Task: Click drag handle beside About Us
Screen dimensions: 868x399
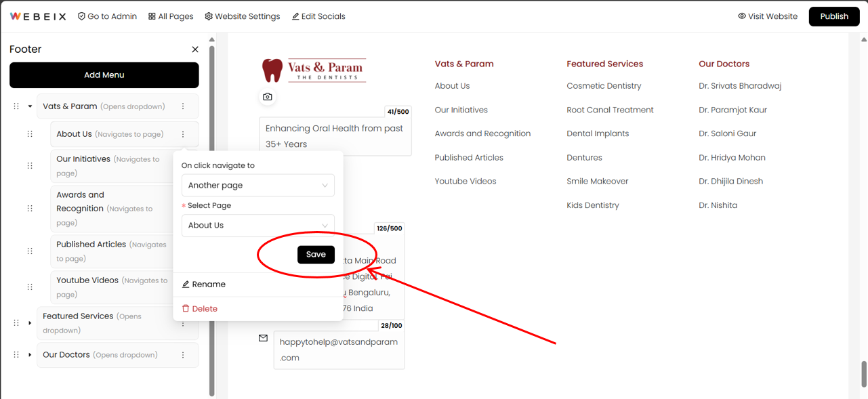Action: point(30,134)
